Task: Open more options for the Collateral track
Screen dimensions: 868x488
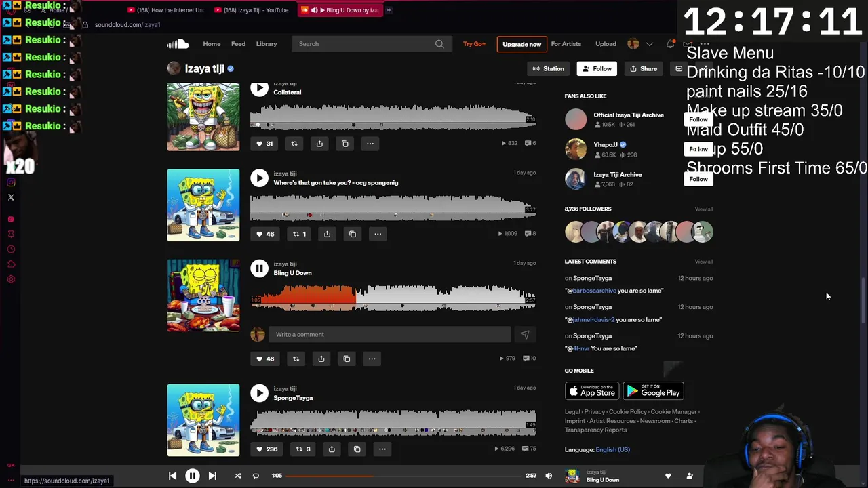Action: 370,144
